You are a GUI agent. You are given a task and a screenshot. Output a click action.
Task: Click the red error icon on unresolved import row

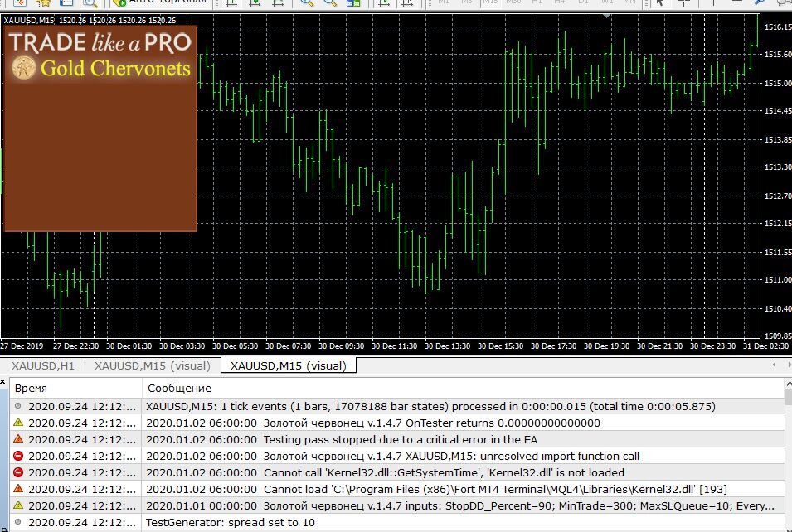click(x=18, y=456)
